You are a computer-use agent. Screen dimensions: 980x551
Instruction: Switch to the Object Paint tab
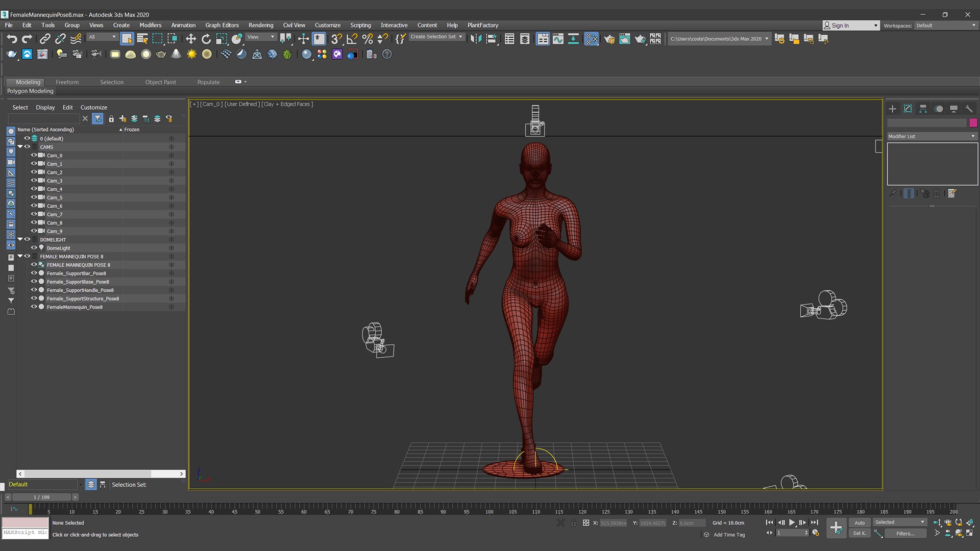160,82
